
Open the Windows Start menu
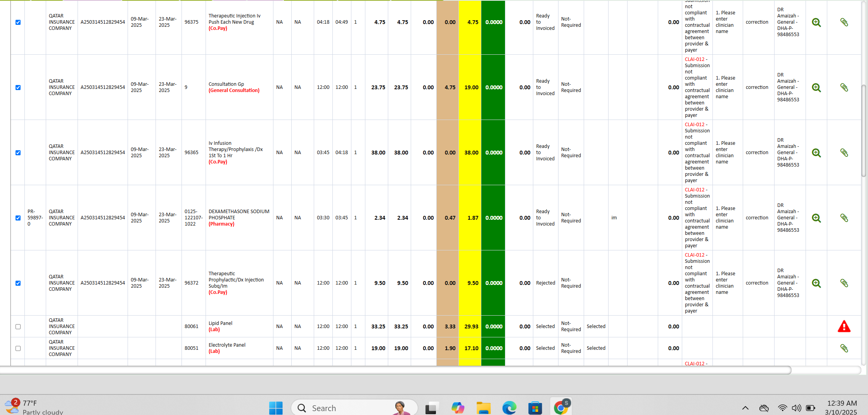click(x=276, y=408)
